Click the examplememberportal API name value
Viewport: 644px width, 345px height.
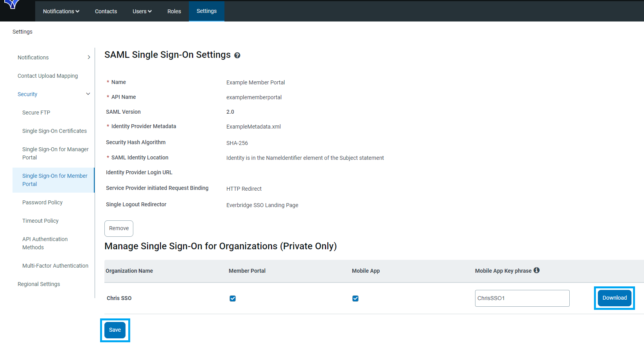tap(254, 97)
